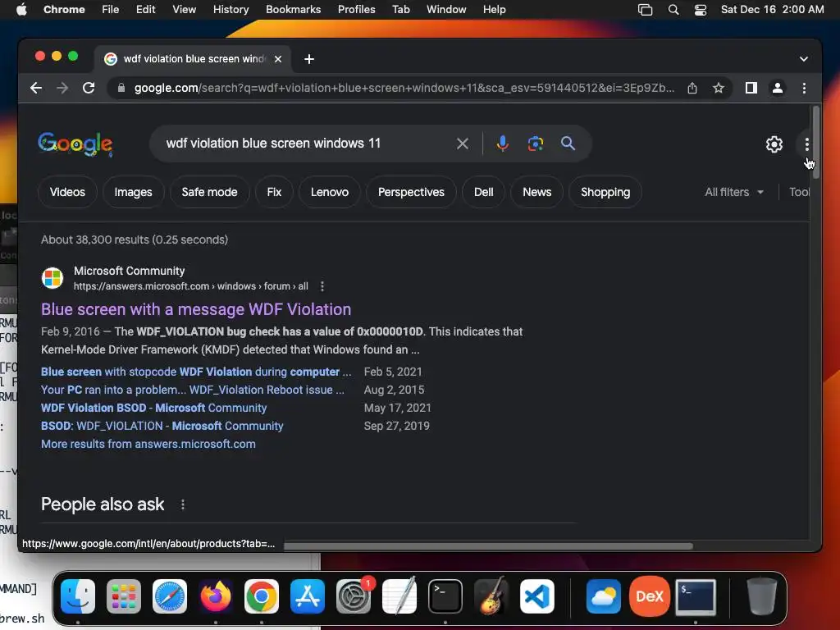Choose the Perspectives filter
Image resolution: width=840 pixels, height=630 pixels.
click(x=412, y=192)
